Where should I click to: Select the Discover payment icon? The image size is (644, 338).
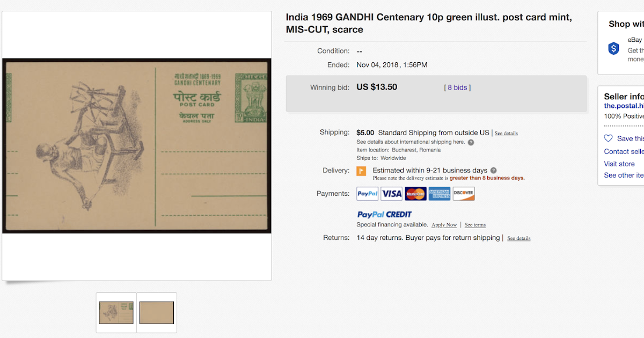pos(463,193)
